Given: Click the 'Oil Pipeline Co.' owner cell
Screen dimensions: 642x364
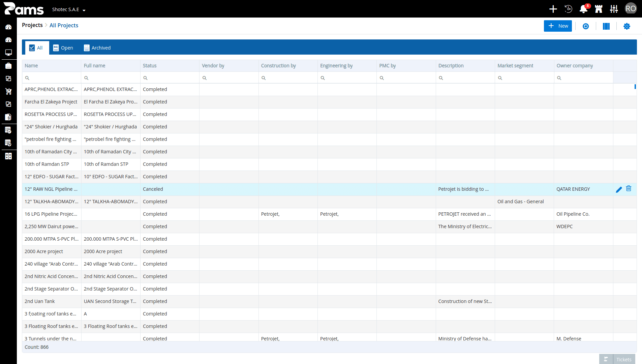Looking at the screenshot, I should coord(584,214).
